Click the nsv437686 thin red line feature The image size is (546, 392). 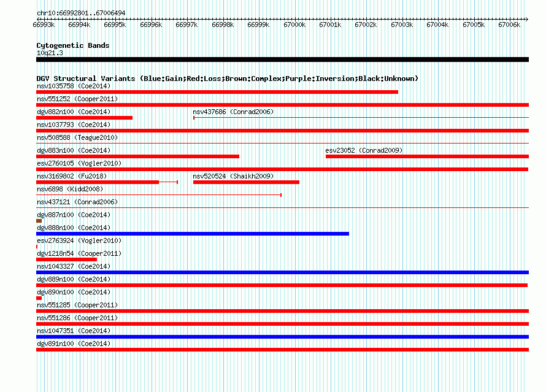tap(361, 118)
